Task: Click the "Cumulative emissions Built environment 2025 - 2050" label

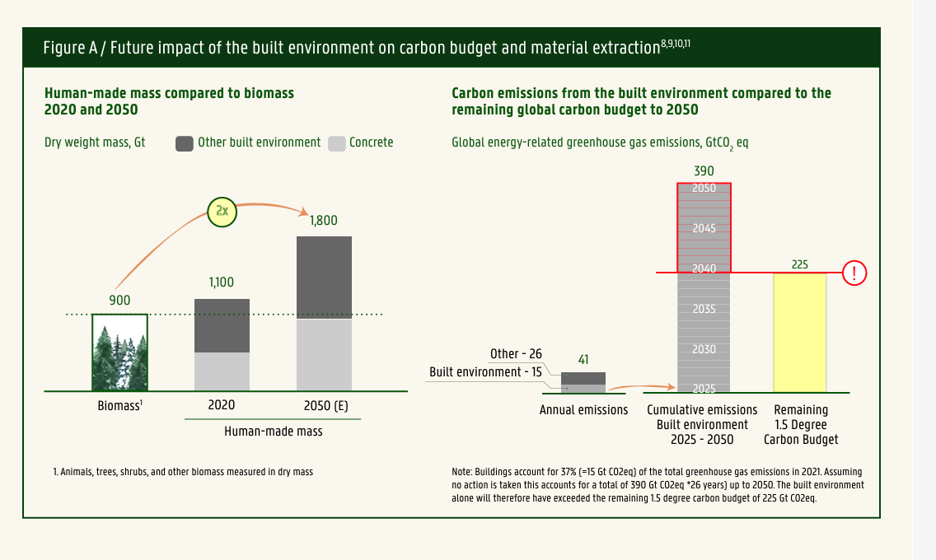Action: (702, 425)
